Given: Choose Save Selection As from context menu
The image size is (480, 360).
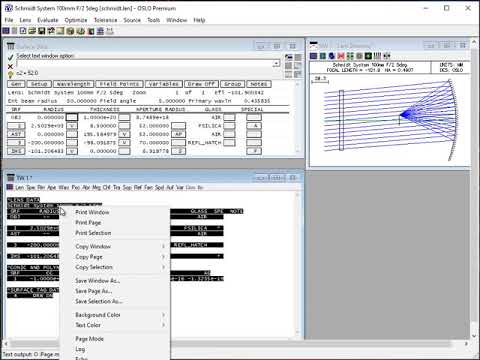Looking at the screenshot, I should click(114, 301).
